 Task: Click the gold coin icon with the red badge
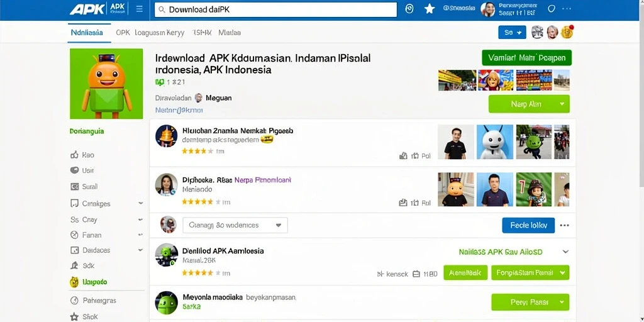tap(567, 32)
